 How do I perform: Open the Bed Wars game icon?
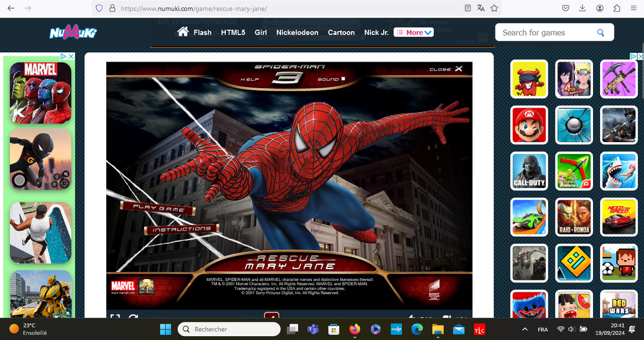[x=618, y=305]
